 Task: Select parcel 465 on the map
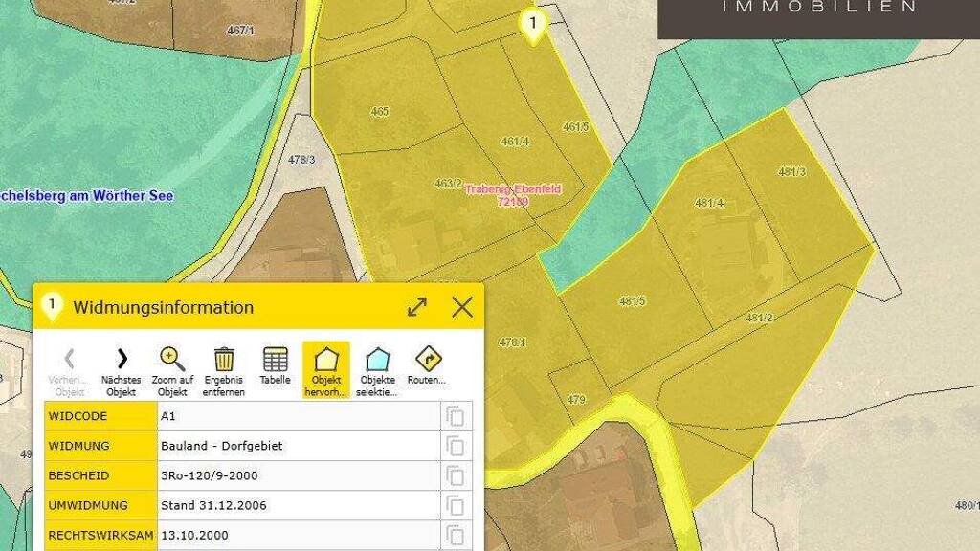[x=379, y=112]
